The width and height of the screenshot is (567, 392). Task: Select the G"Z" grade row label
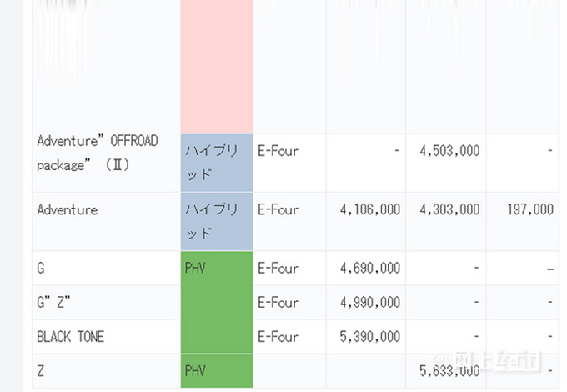click(x=107, y=302)
